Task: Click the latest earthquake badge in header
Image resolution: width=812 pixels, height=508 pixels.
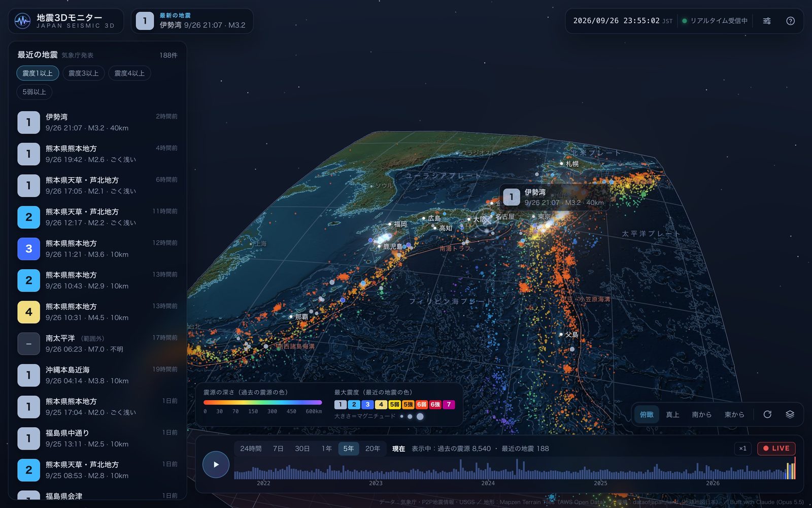Action: [x=145, y=21]
